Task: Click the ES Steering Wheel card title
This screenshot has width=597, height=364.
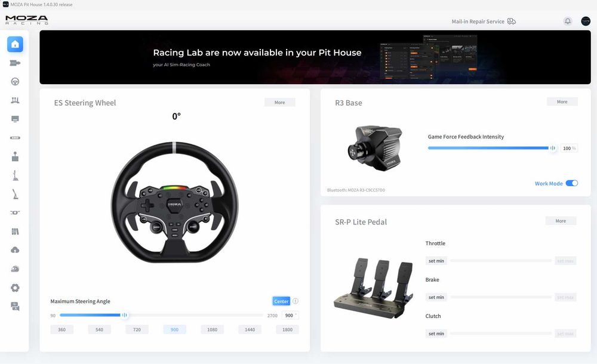Action: [85, 103]
